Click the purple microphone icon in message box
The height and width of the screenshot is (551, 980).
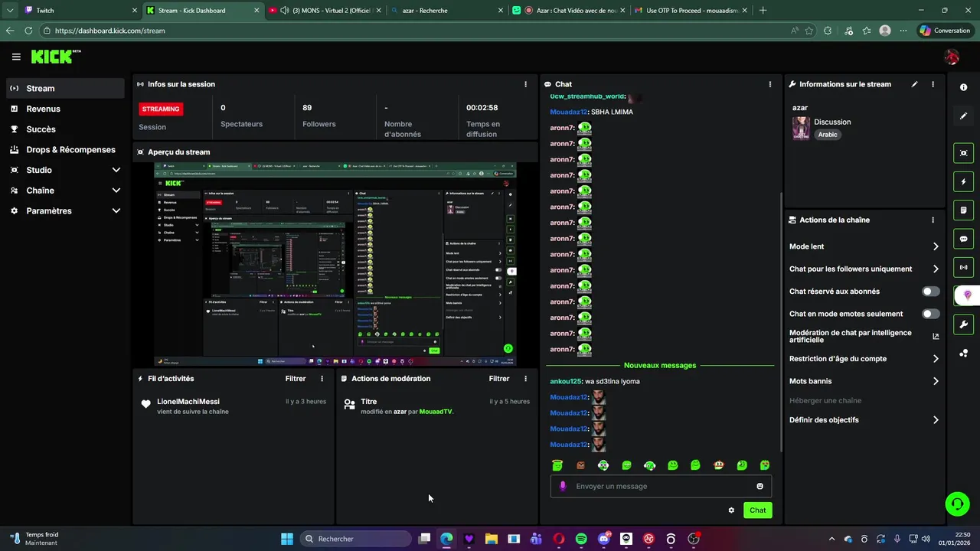tap(563, 486)
